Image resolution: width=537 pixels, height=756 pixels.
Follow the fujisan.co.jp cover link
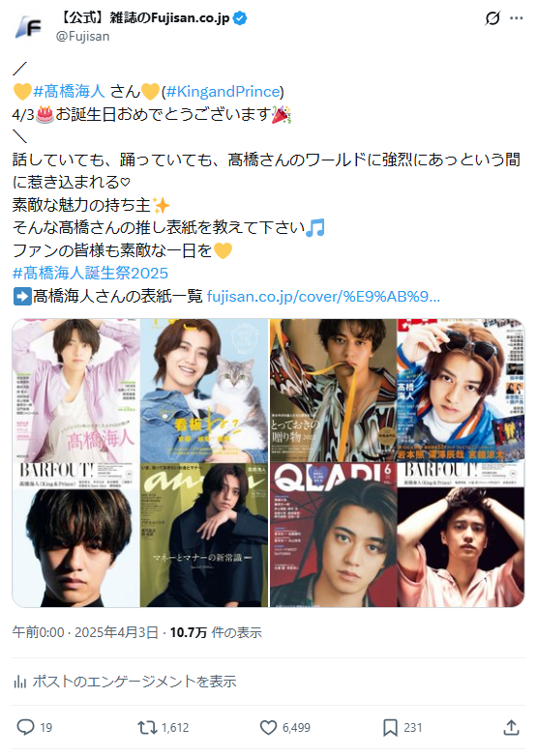(x=323, y=296)
